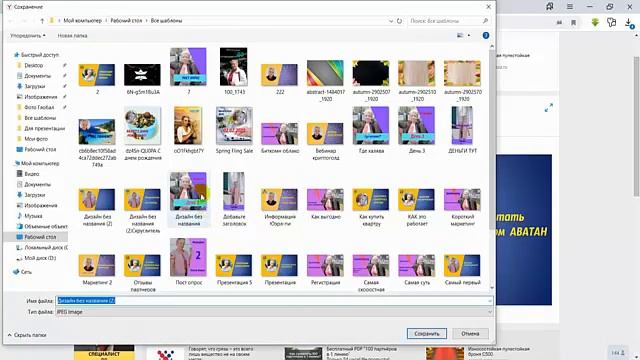640x360 pixels.
Task: Open the help icon in the Save dialog
Action: click(x=486, y=36)
